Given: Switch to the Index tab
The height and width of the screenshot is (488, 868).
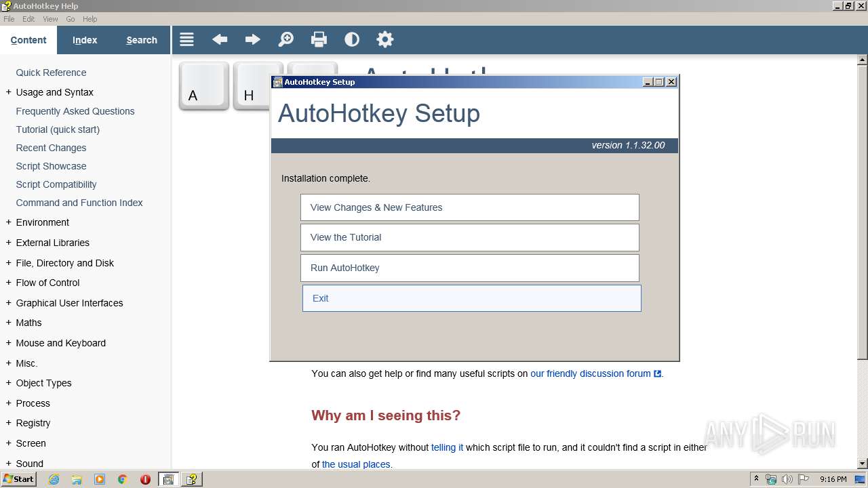Looking at the screenshot, I should pos(85,40).
